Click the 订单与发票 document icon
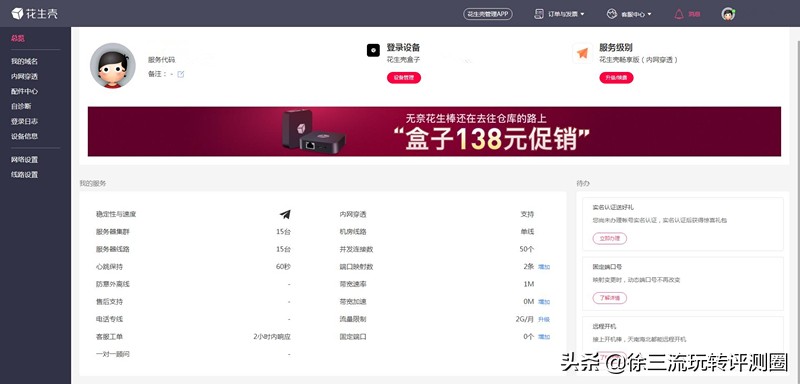Viewport: 800px width, 384px height. pyautogui.click(x=539, y=14)
